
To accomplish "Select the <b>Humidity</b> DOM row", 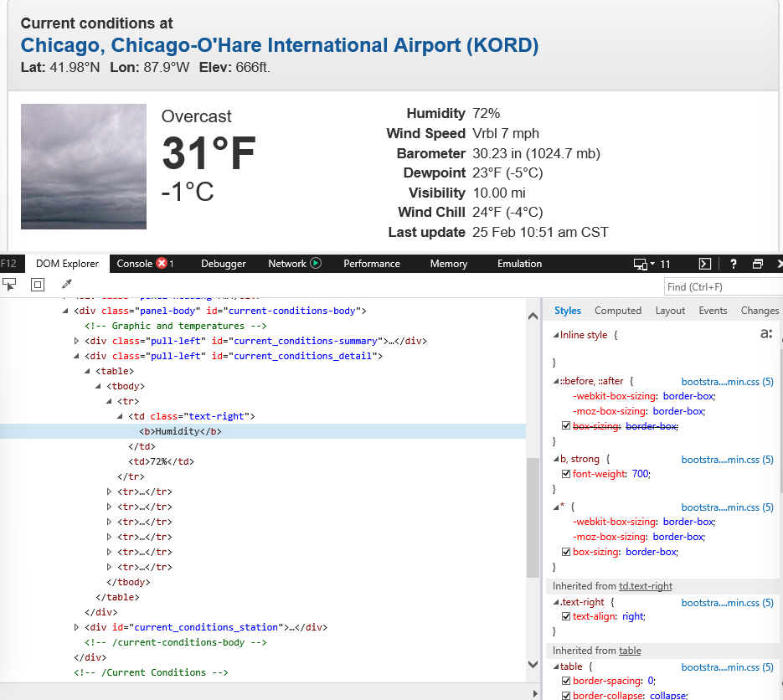I will [x=263, y=431].
